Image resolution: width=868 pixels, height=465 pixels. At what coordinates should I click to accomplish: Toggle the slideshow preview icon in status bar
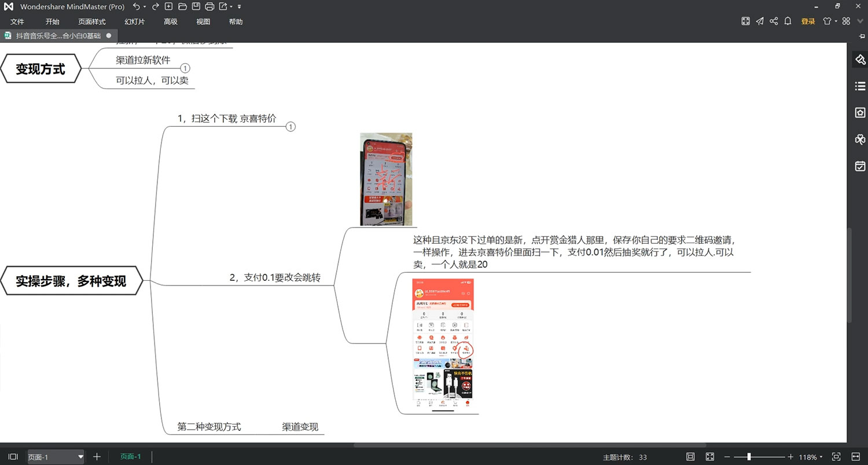690,456
